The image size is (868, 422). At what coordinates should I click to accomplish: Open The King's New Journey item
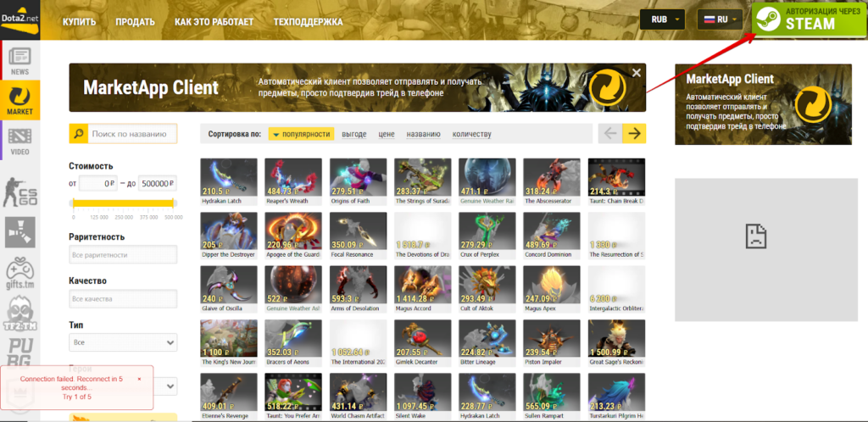click(229, 343)
